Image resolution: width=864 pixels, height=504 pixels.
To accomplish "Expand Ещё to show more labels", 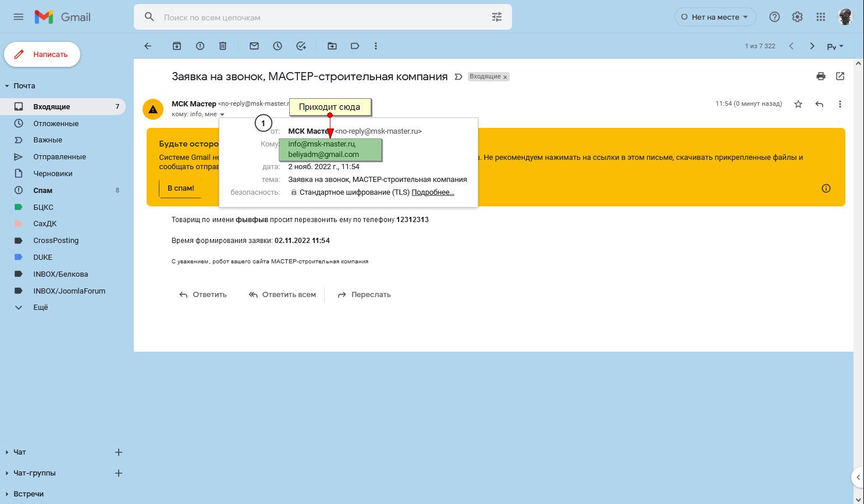I will coord(41,308).
